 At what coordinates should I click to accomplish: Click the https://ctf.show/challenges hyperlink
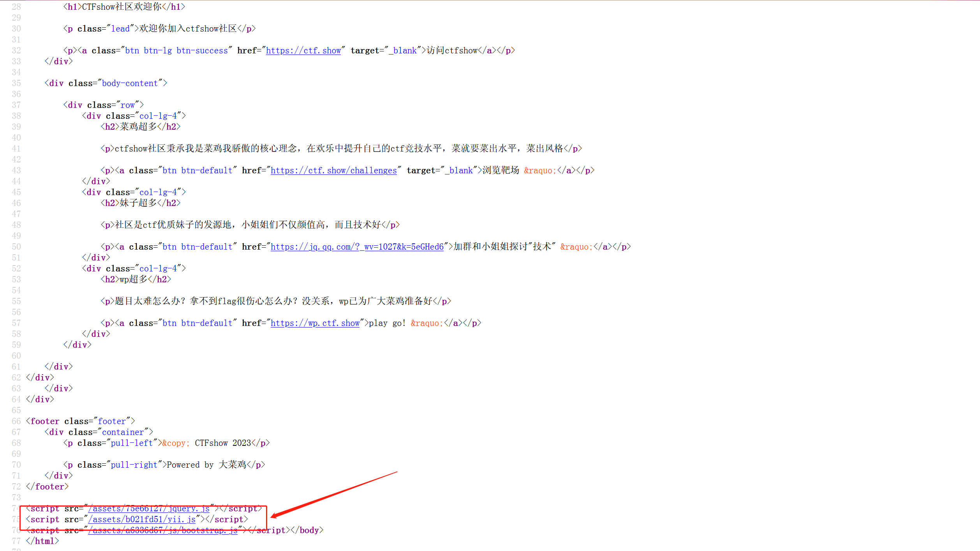click(333, 171)
